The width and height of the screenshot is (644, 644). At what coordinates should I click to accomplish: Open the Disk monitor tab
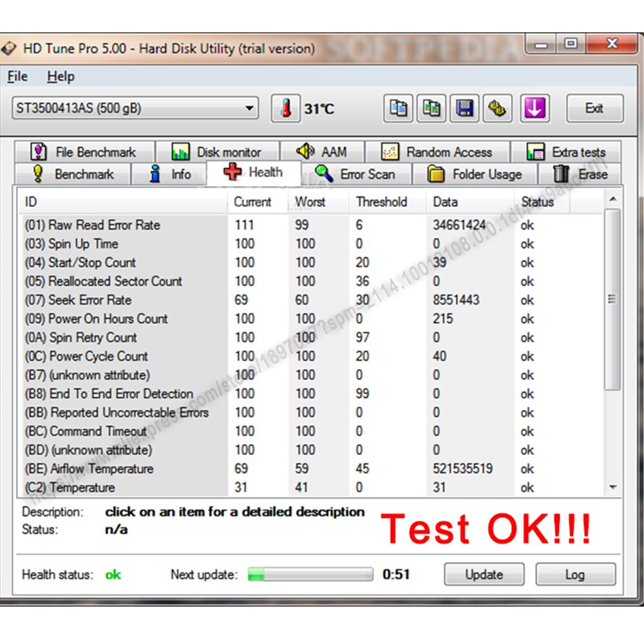[x=217, y=152]
